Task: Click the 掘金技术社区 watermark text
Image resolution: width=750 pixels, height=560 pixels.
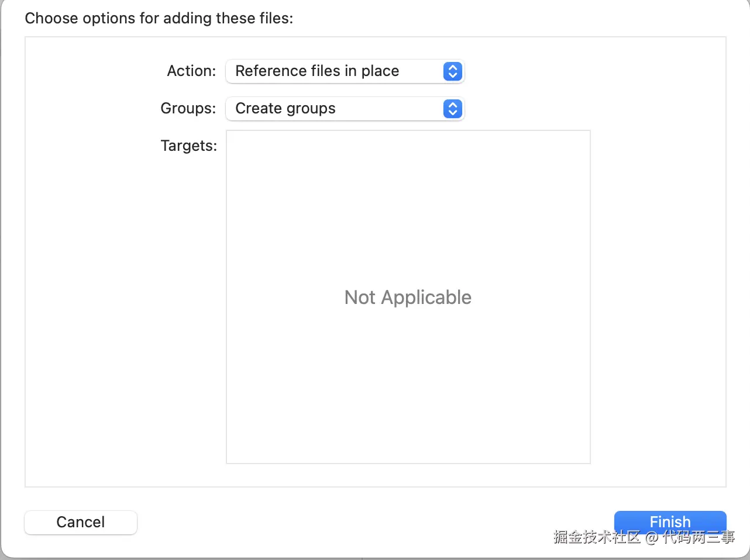Action: click(597, 537)
